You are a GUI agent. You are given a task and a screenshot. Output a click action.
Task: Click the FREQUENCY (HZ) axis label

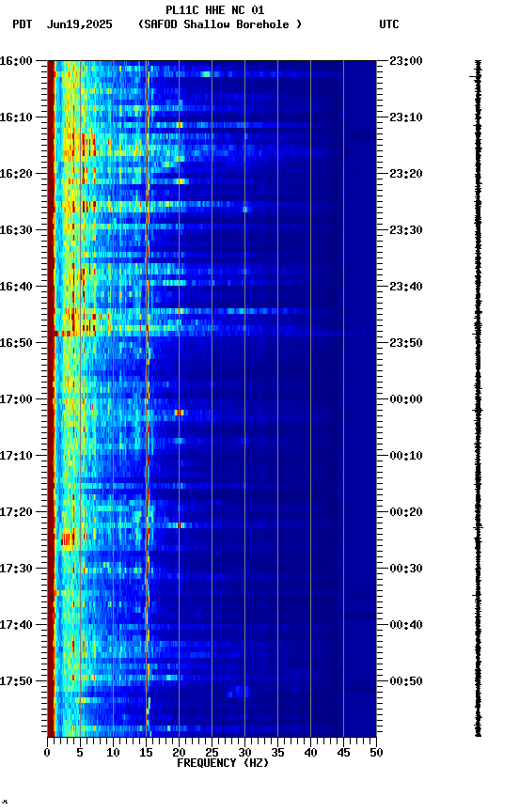223,763
